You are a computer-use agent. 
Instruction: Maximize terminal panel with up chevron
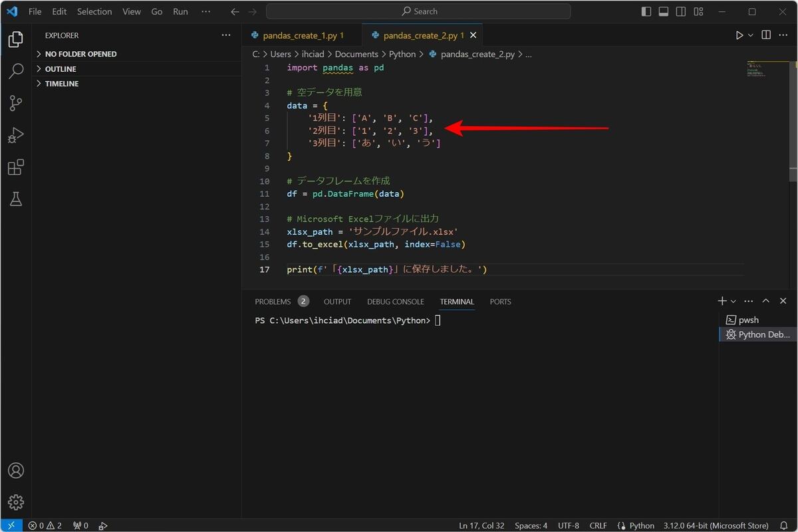click(766, 301)
